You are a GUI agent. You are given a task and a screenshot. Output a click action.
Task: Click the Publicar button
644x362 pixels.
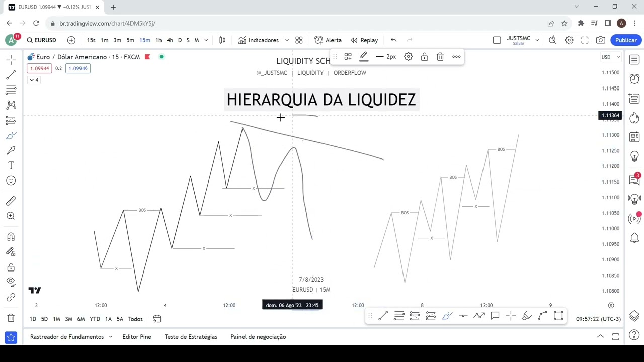click(626, 40)
